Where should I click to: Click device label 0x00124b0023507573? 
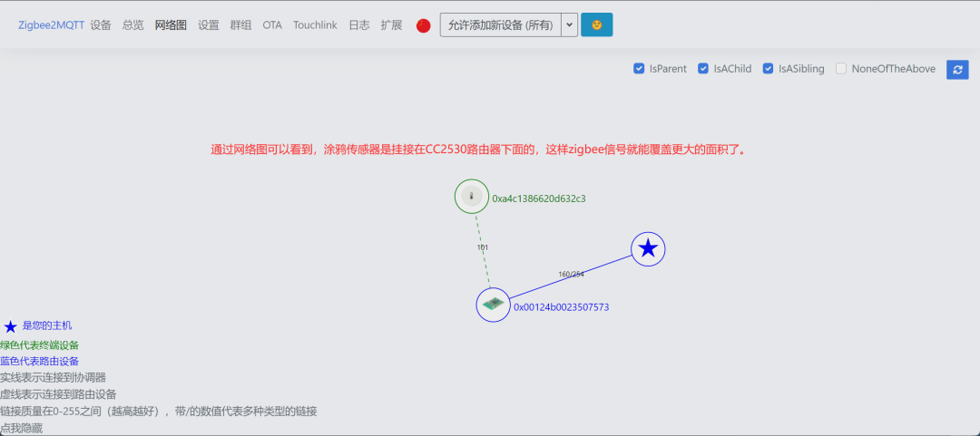click(562, 306)
